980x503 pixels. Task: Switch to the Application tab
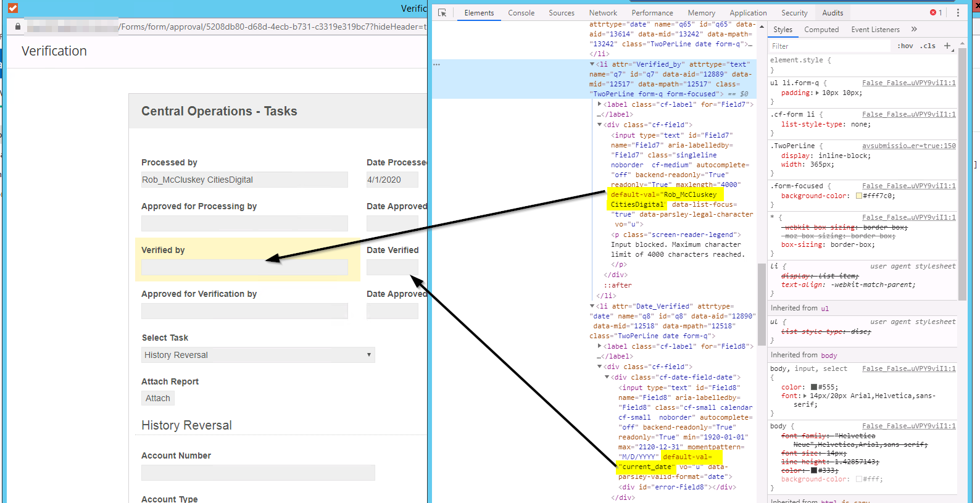(x=748, y=12)
